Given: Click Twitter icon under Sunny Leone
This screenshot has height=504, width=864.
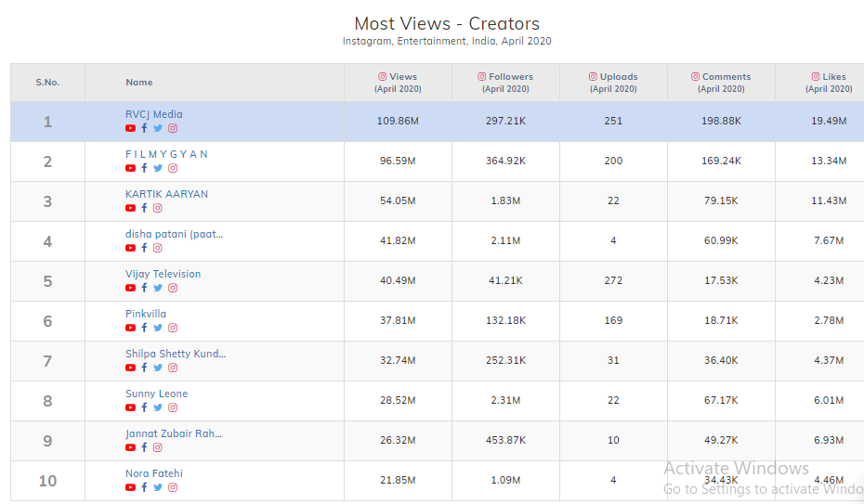Looking at the screenshot, I should [158, 408].
